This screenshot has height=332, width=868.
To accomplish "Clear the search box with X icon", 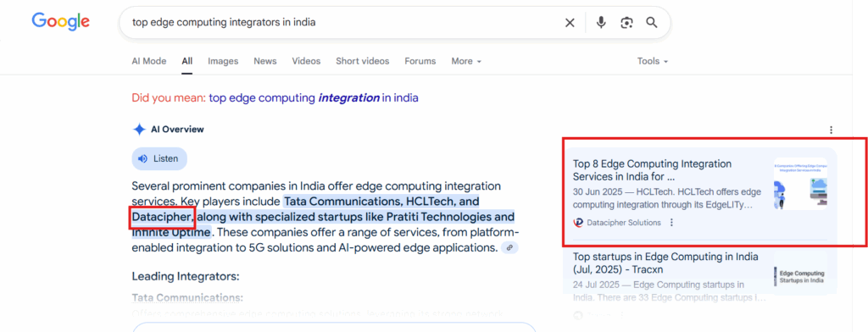I will pyautogui.click(x=570, y=23).
